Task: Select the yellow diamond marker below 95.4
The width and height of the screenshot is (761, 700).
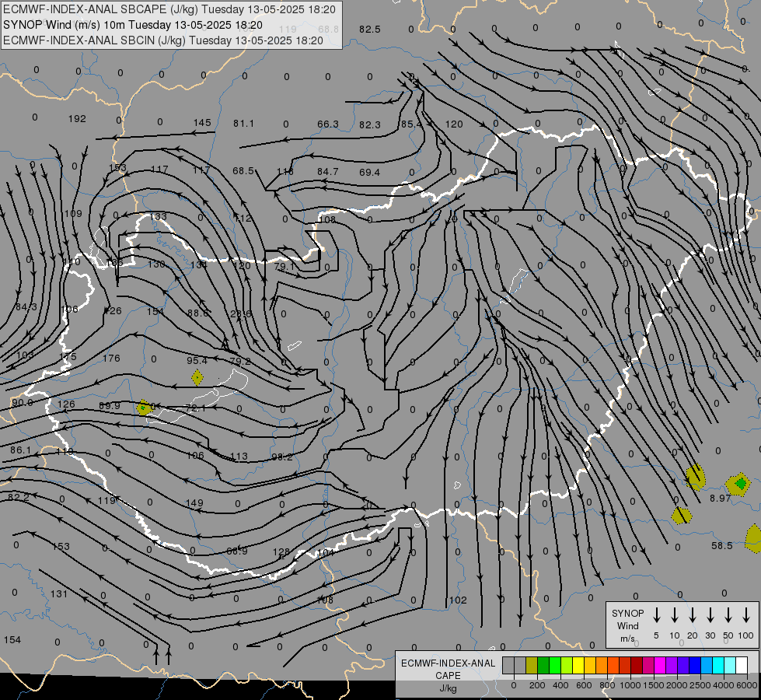Action: click(197, 377)
